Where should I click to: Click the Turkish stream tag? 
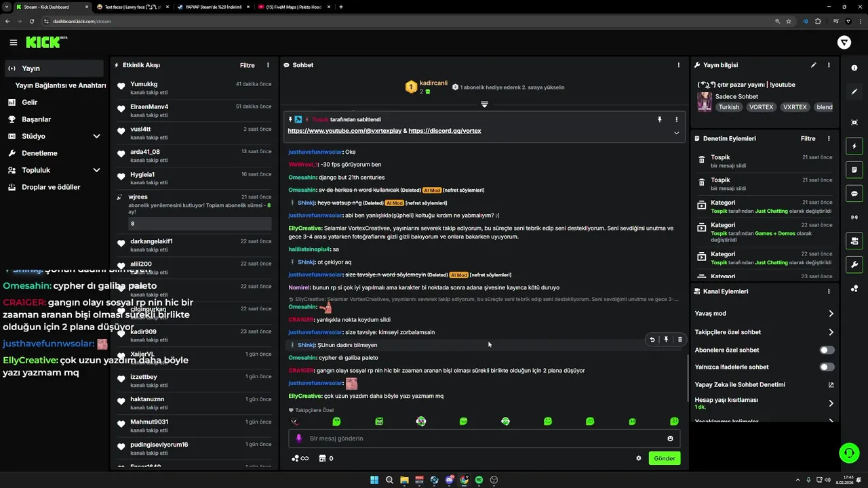coord(729,107)
